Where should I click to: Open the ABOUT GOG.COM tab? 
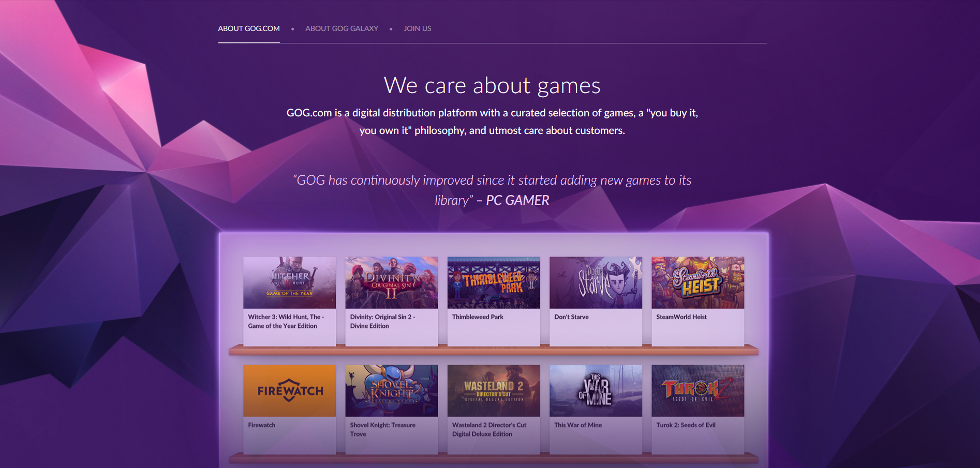[249, 28]
